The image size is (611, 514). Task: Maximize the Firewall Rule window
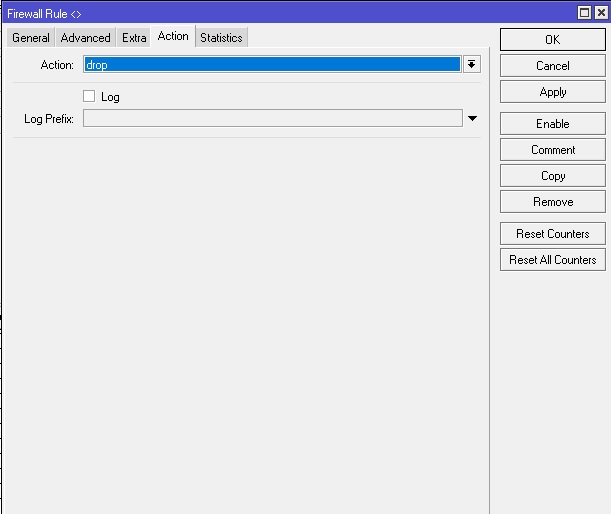click(x=584, y=13)
